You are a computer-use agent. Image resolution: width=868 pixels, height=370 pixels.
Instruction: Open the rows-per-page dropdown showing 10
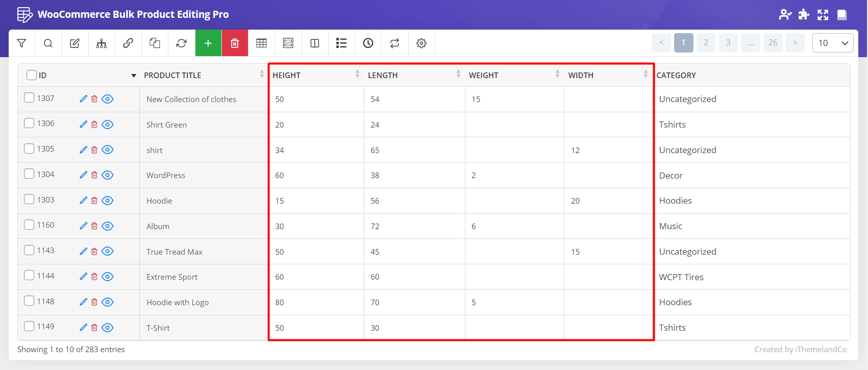click(x=833, y=43)
